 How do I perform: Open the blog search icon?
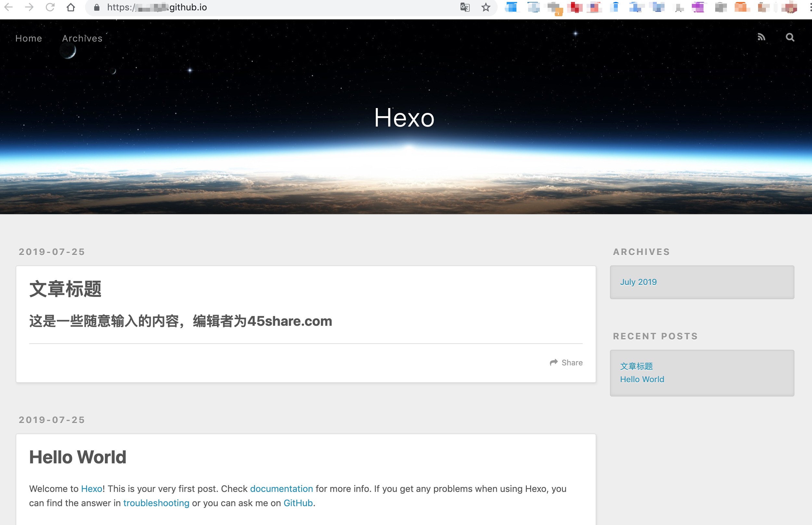pyautogui.click(x=790, y=37)
